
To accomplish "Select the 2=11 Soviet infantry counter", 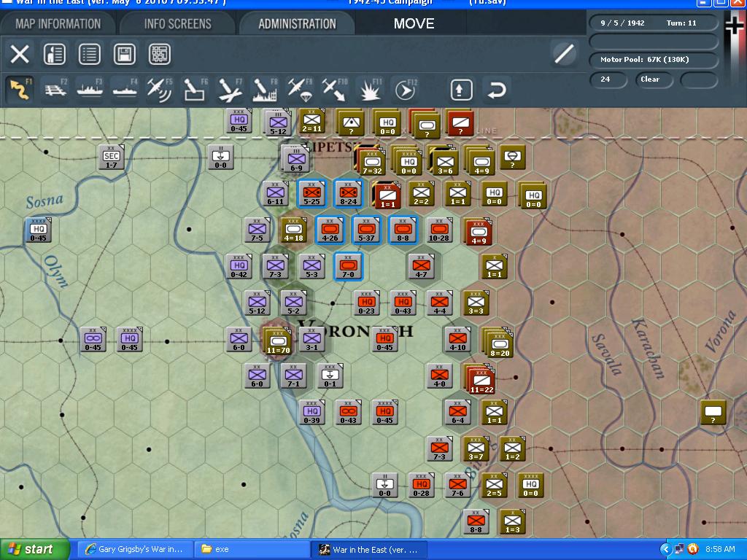I will [311, 121].
